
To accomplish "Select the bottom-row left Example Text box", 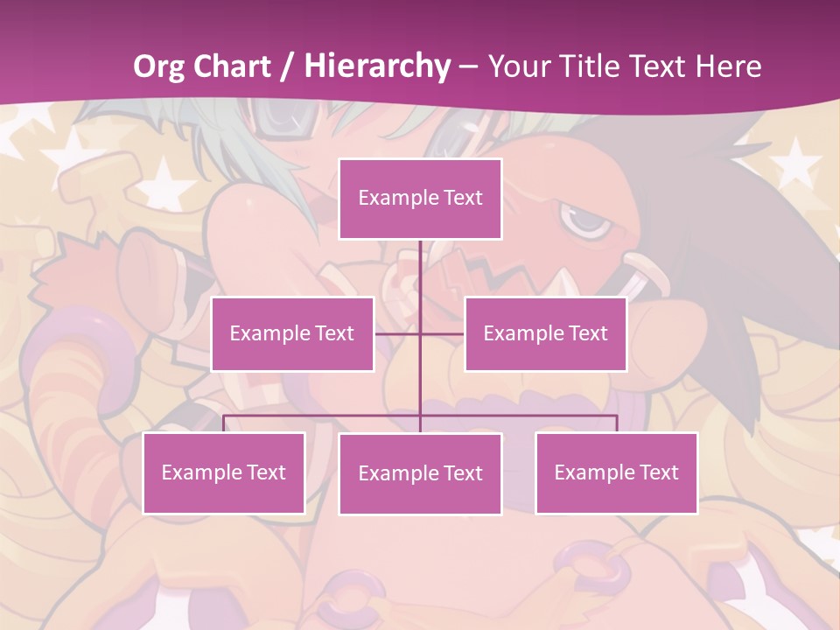I will coord(224,473).
